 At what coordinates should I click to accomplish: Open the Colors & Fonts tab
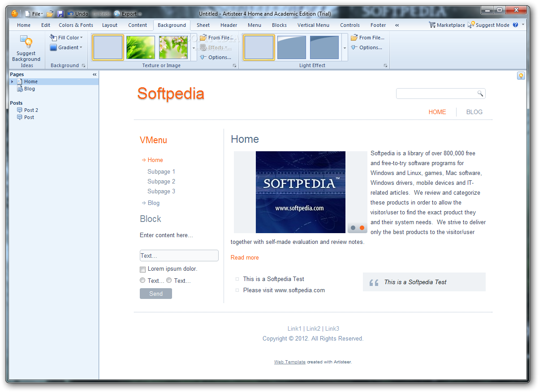click(x=76, y=25)
